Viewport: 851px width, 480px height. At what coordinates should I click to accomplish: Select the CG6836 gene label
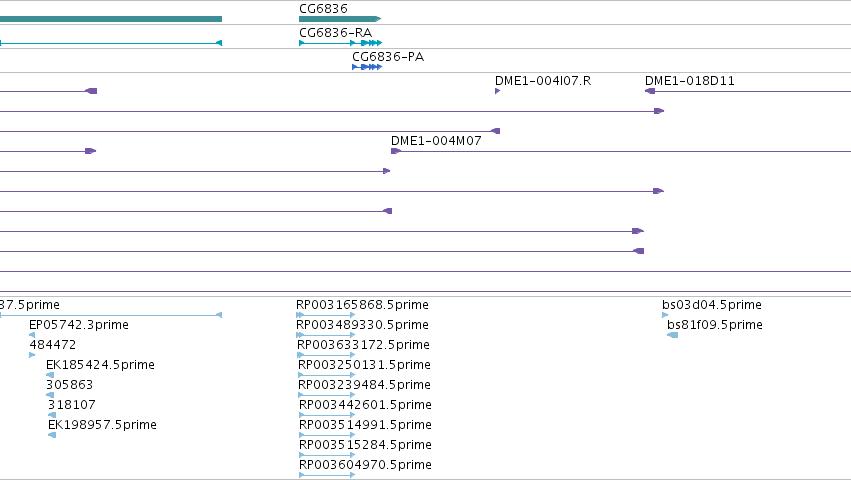click(x=323, y=9)
